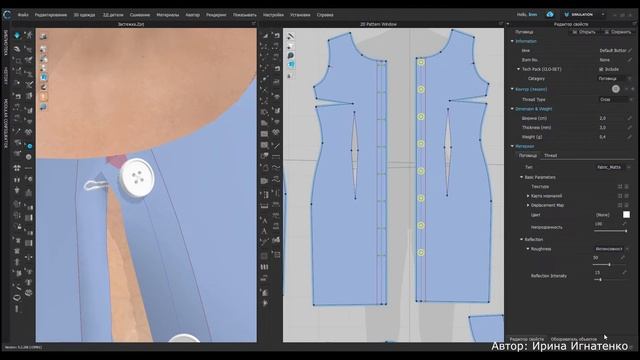The width and height of the screenshot is (640, 360).
Task: Click pencil icon beside Reflection Intensity value 15
Action: 624,272
